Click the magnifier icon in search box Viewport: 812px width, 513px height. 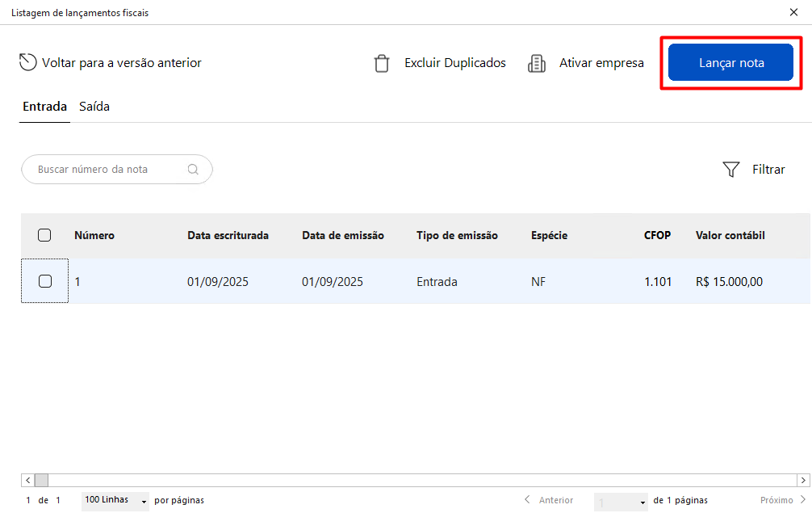(193, 170)
